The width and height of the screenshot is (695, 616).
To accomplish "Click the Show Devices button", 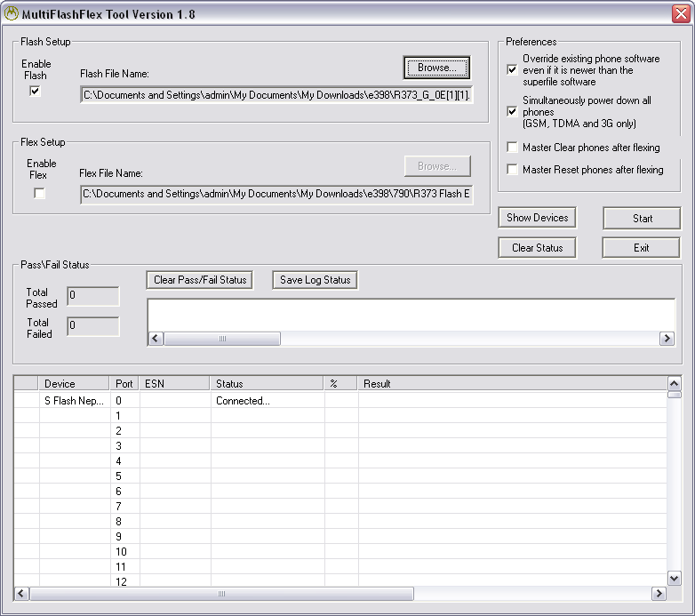I will [x=537, y=218].
